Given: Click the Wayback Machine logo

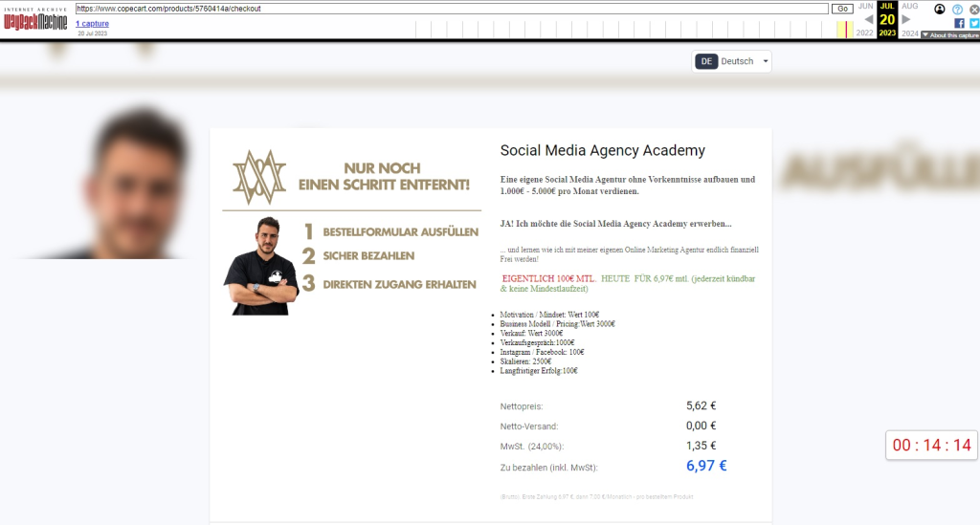Looking at the screenshot, I should (x=35, y=19).
